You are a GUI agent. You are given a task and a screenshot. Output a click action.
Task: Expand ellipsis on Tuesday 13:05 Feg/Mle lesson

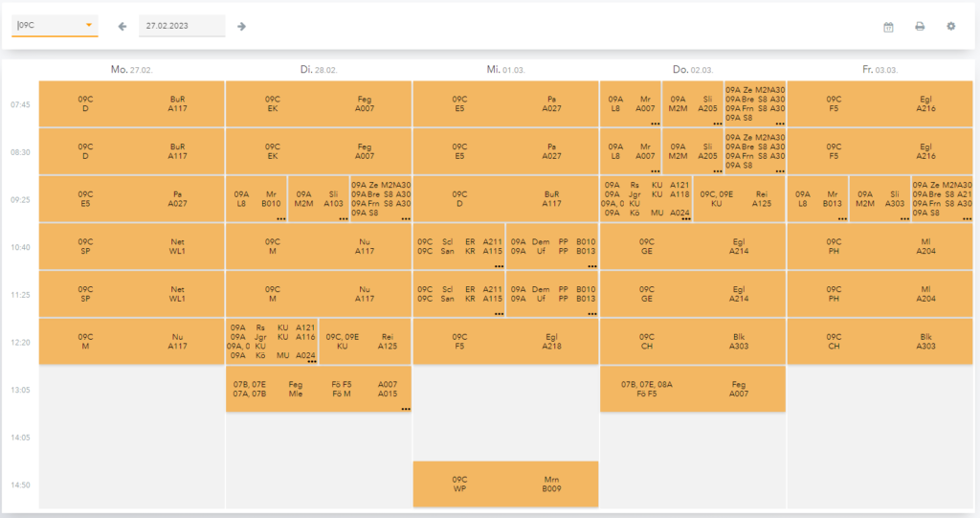pyautogui.click(x=406, y=409)
